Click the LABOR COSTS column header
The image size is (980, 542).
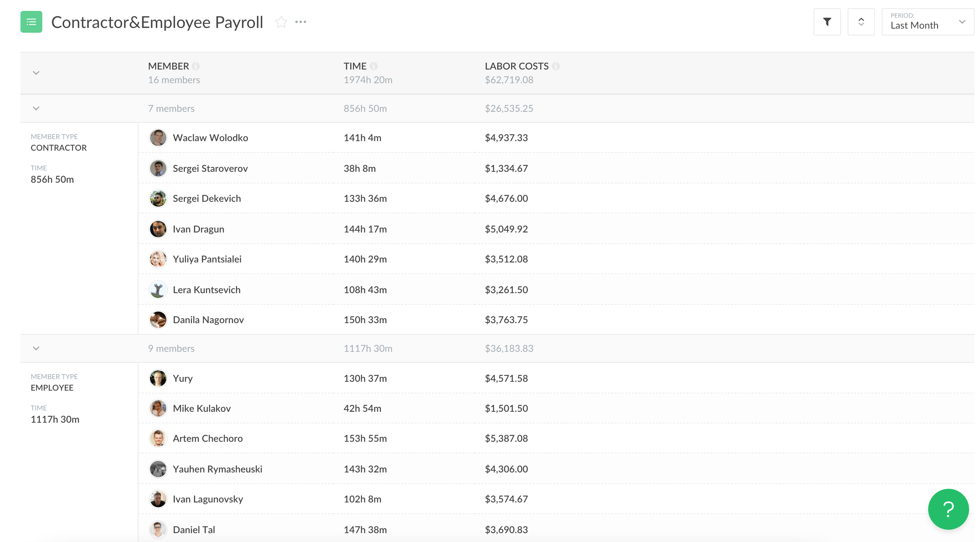(516, 66)
